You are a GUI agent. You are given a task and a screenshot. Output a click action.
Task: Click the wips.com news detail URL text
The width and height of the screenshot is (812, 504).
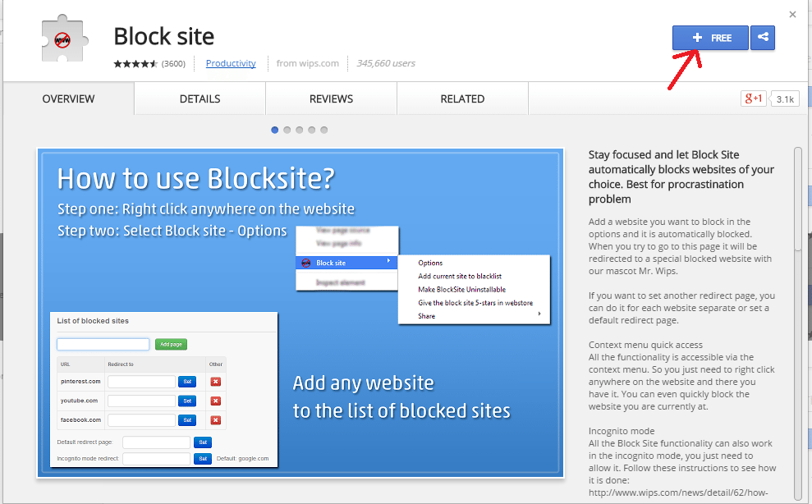(x=678, y=493)
